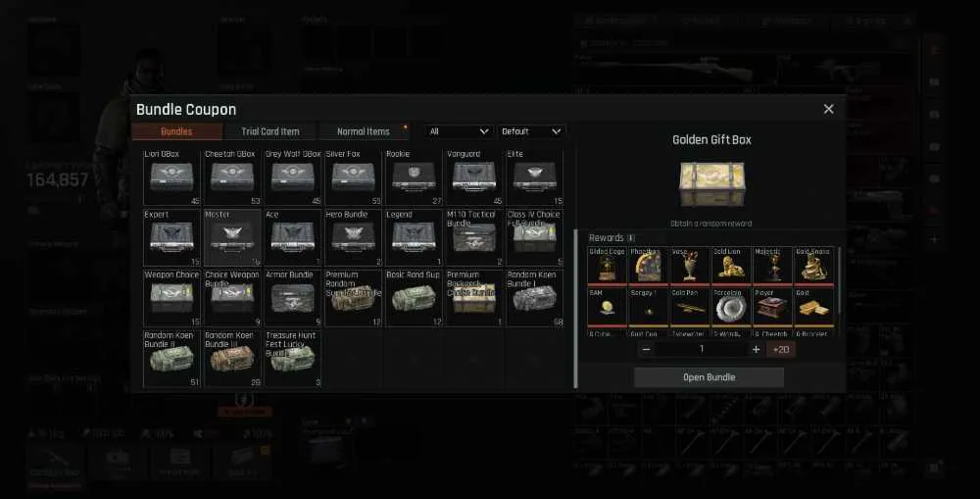
Task: Select the Random Koen Bundle III
Action: coord(232,359)
